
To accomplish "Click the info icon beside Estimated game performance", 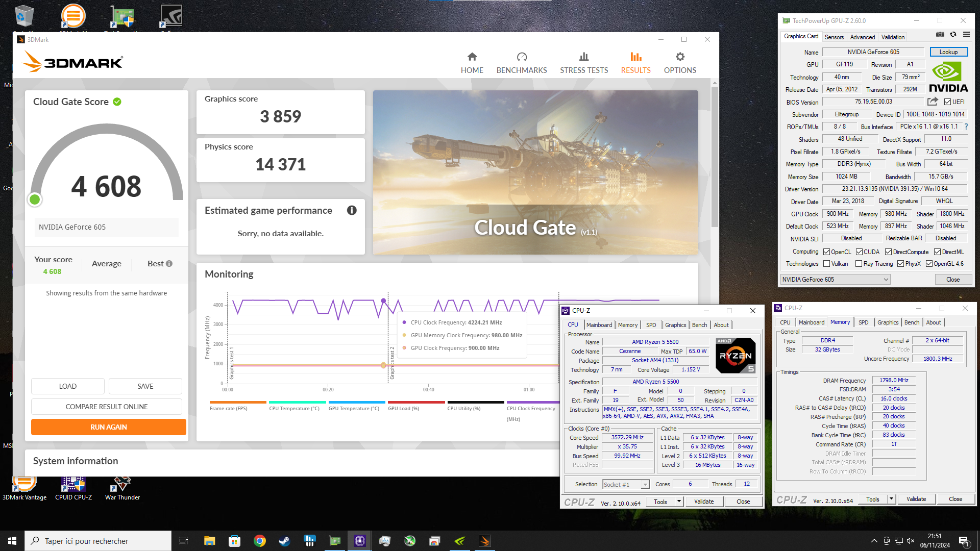I will point(352,210).
